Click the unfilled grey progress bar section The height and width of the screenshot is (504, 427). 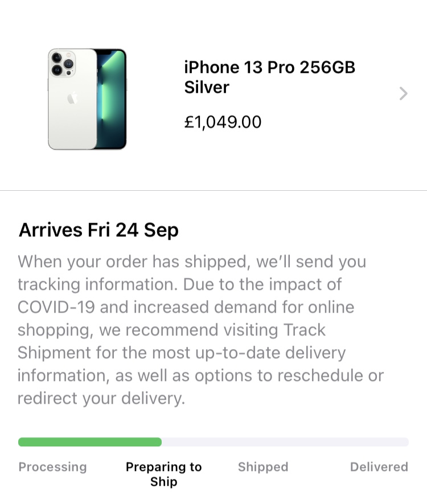pos(285,442)
